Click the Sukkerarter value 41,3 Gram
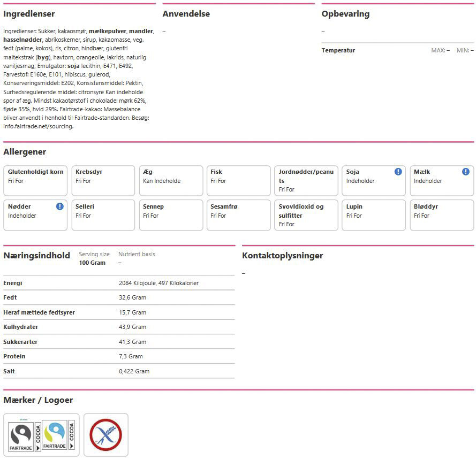The width and height of the screenshot is (476, 460). (x=132, y=342)
